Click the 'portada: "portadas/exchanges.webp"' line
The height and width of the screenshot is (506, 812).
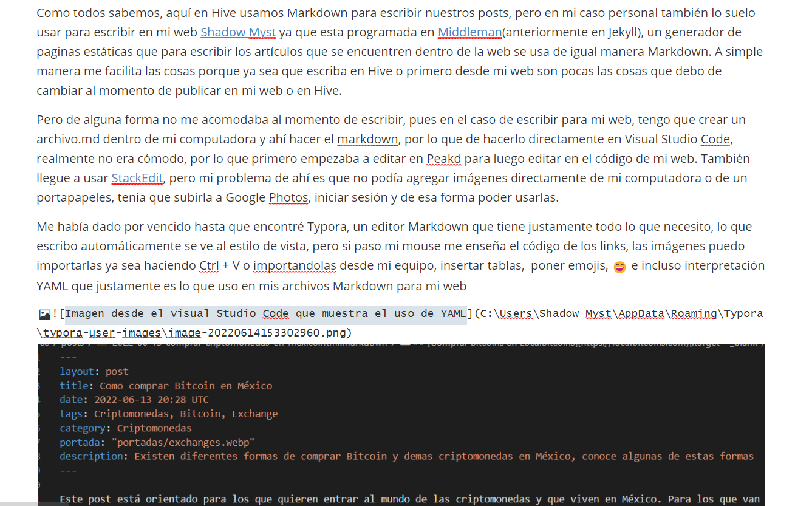(157, 442)
